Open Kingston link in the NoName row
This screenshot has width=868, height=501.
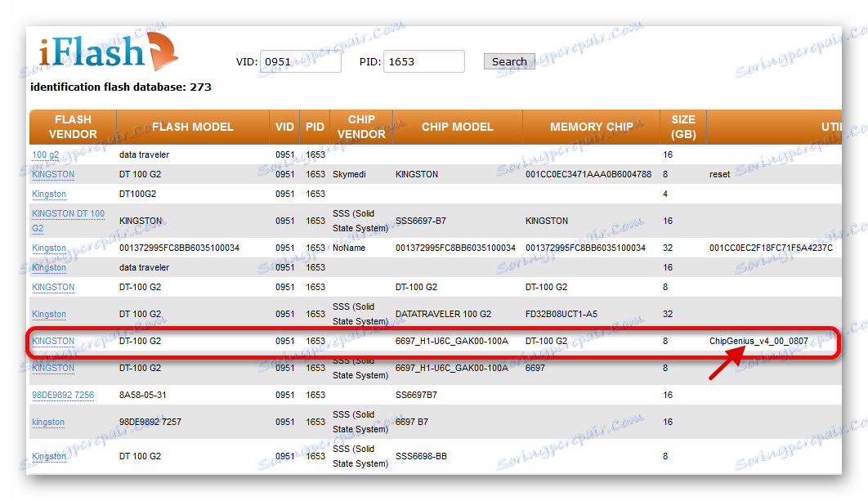click(x=49, y=248)
